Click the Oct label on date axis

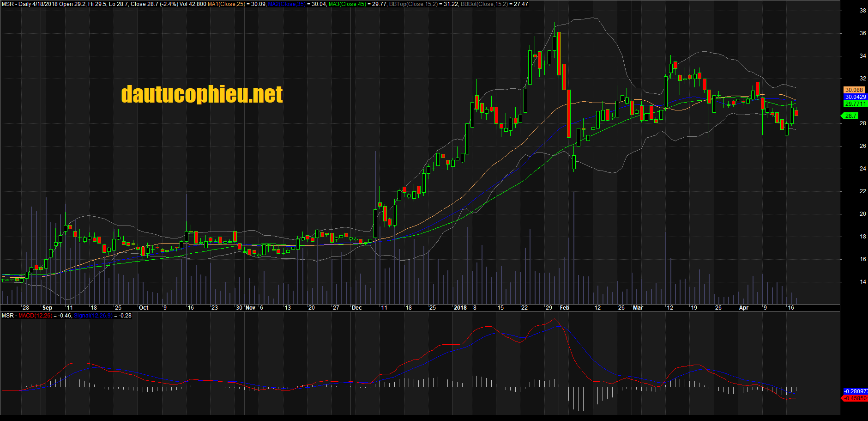coord(144,308)
